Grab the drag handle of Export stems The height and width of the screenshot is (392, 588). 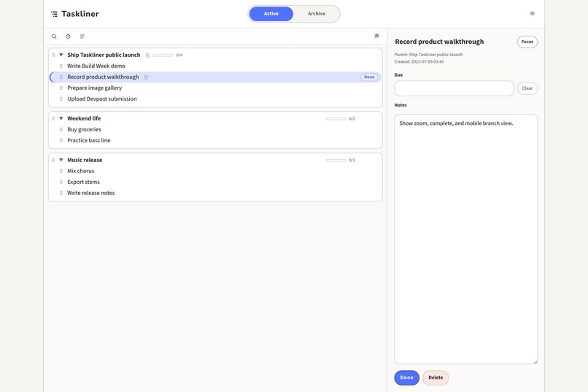click(x=61, y=182)
